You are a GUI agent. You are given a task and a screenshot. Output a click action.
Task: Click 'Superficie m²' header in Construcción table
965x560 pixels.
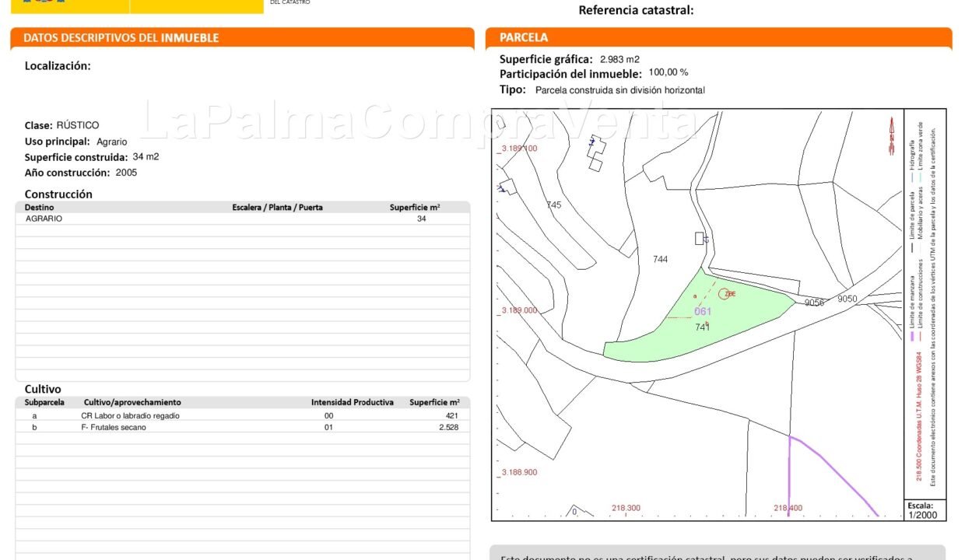415,208
